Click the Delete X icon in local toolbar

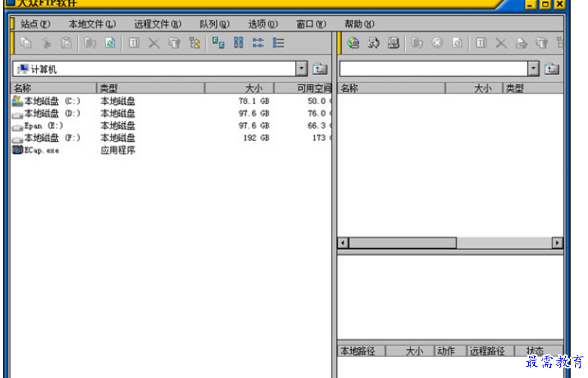point(154,43)
